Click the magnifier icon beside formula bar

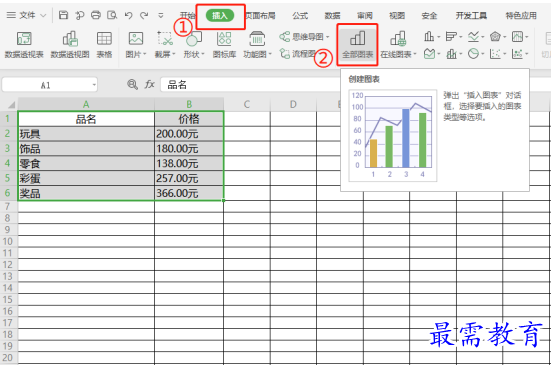[132, 84]
